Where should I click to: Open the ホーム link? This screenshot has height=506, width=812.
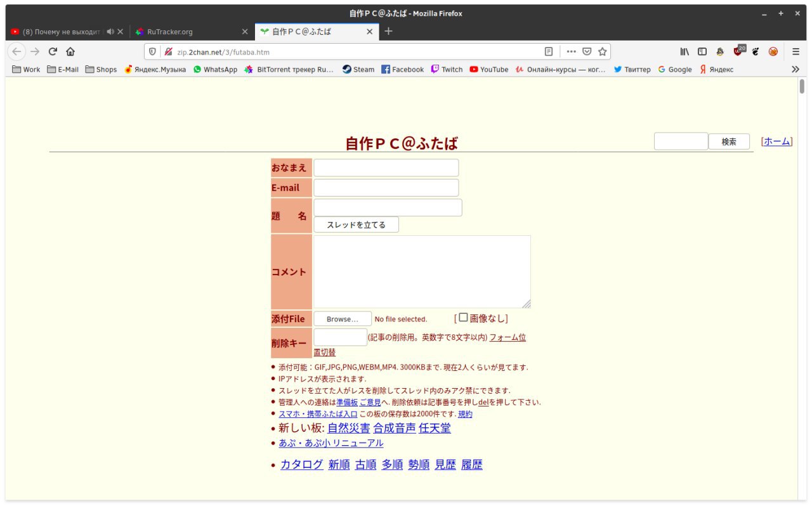[777, 141]
